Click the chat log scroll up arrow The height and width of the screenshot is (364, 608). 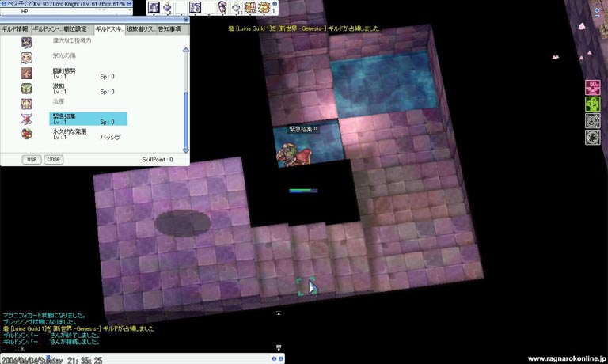[x=279, y=313]
